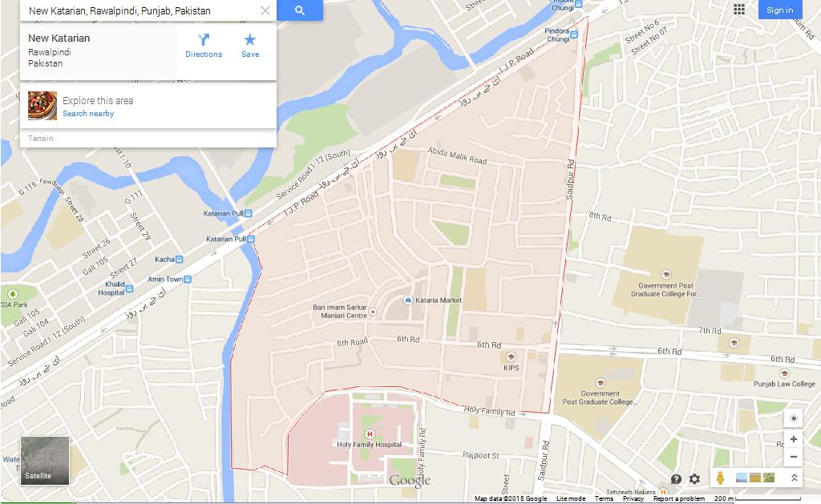Open Directions for New Katarian
The image size is (821, 504).
204,46
